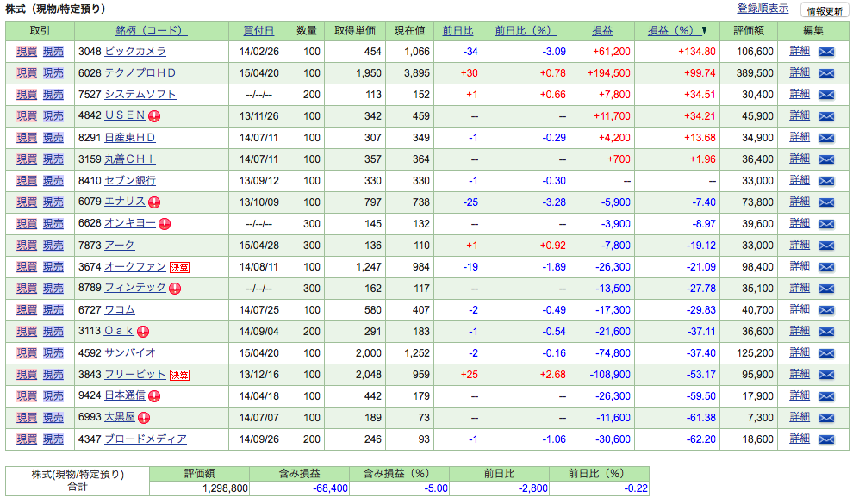Click mail alert icon for オークファン row
The image size is (859, 504).
tap(826, 267)
